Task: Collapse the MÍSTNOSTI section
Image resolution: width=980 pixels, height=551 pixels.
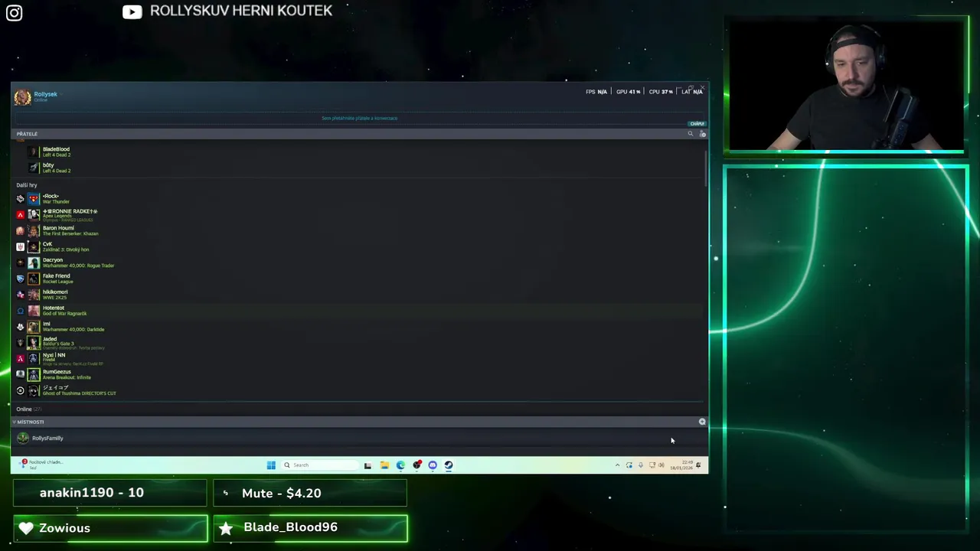Action: point(29,422)
